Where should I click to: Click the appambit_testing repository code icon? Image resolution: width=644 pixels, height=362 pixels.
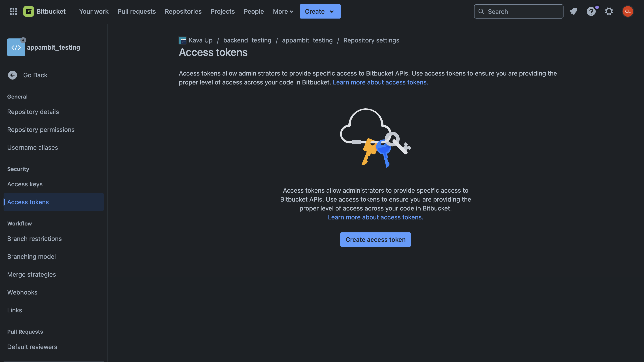pos(16,47)
